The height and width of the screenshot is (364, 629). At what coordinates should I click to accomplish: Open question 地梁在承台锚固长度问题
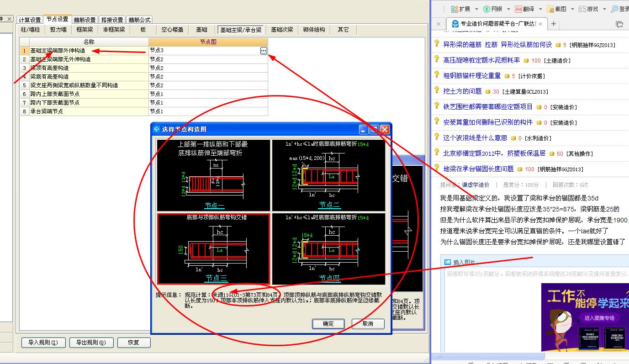(478, 169)
